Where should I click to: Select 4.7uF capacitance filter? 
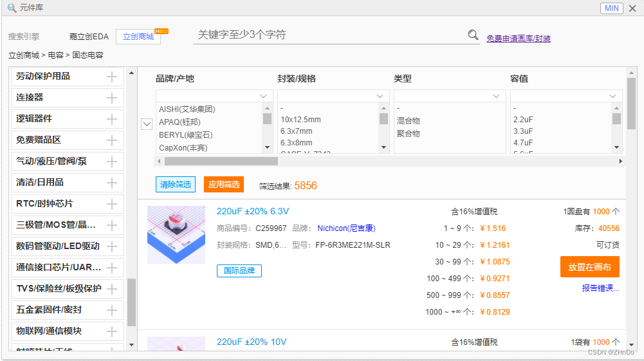click(x=523, y=142)
